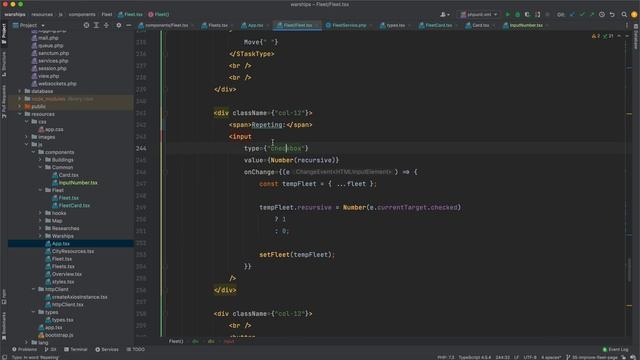Open the Project tool window side button
The image size is (640, 360).
click(x=4, y=33)
